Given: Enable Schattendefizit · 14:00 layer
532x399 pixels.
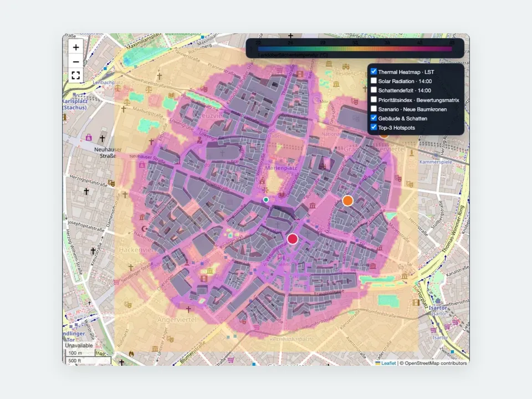Looking at the screenshot, I should point(374,90).
